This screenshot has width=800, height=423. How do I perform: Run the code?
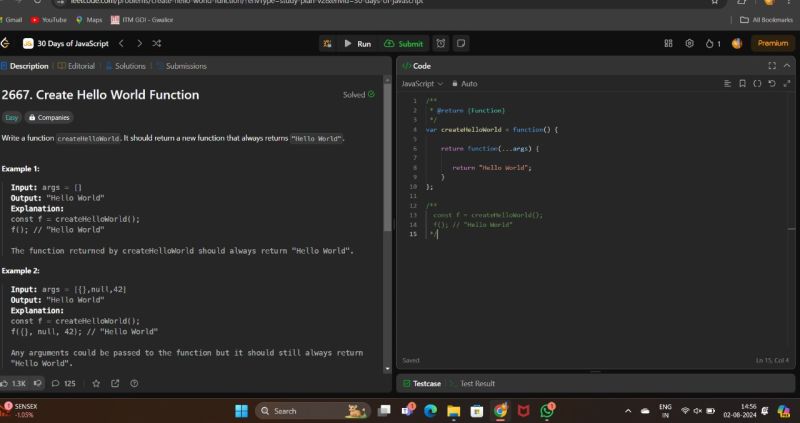pyautogui.click(x=357, y=44)
